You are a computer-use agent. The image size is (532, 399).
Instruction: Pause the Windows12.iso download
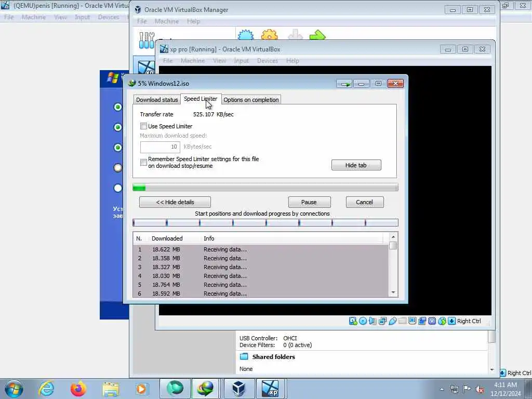click(309, 202)
